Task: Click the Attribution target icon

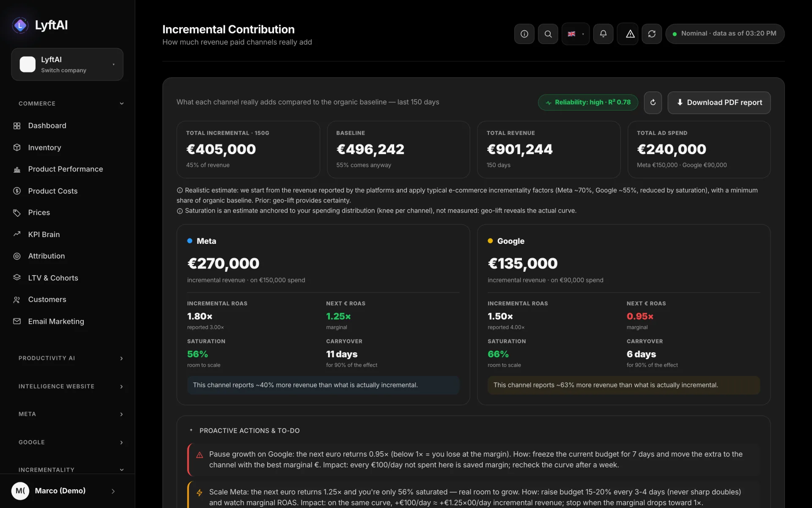Action: [17, 256]
